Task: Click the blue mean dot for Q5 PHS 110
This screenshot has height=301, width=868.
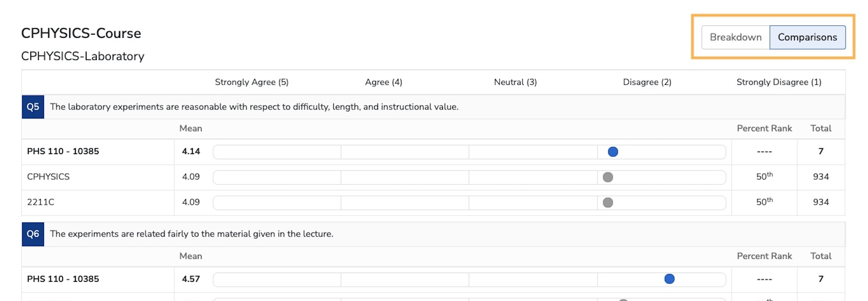Action: [x=613, y=152]
